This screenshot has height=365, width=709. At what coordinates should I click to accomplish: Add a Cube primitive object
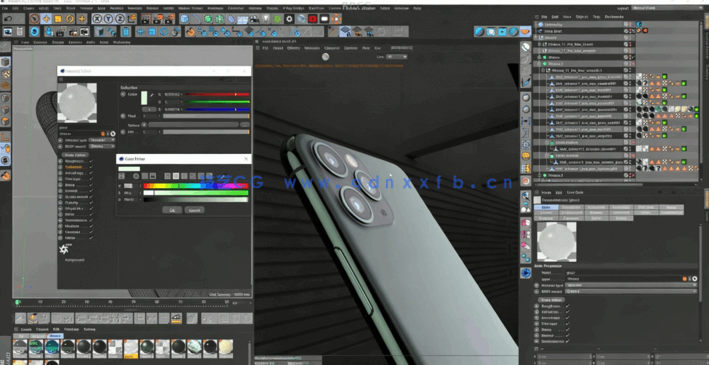click(184, 19)
